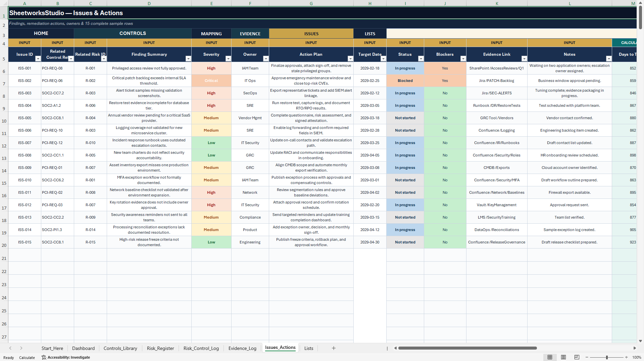Switch to Normal view in status bar

(550, 357)
